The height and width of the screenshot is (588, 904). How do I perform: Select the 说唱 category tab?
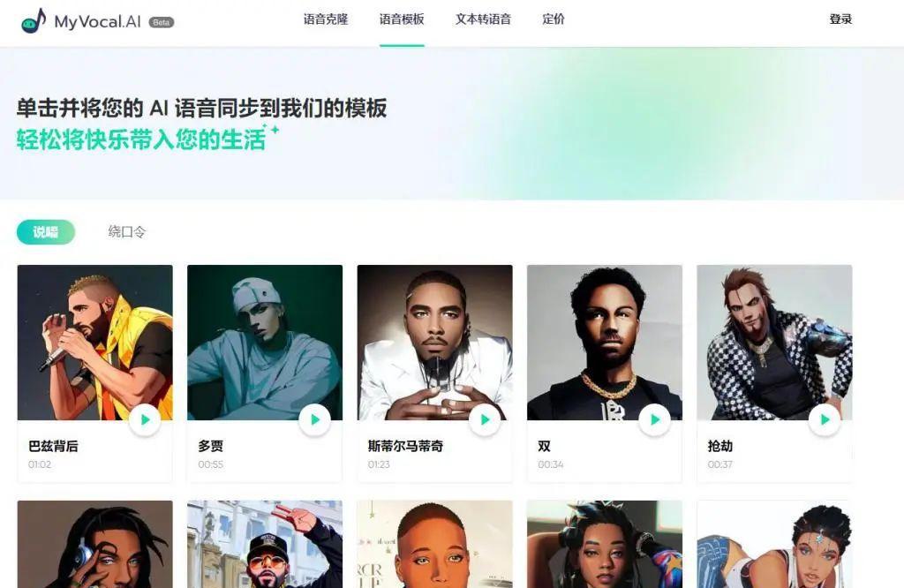point(46,232)
